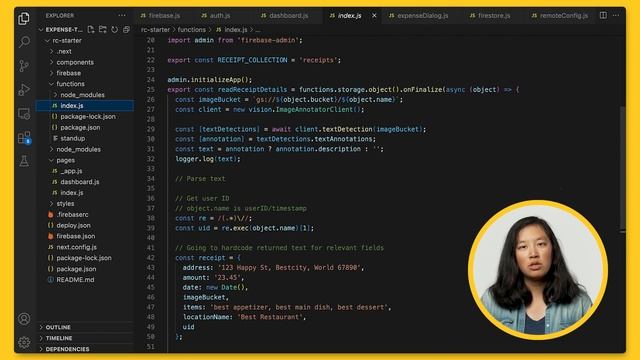
Task: Split the editor to the right
Action: [x=603, y=15]
